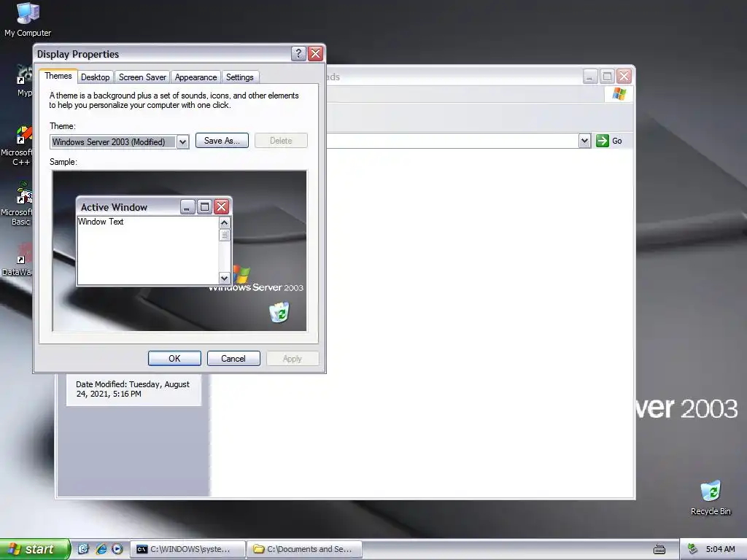This screenshot has width=747, height=560.
Task: Click sample window scrollbar up arrow
Action: (x=225, y=223)
